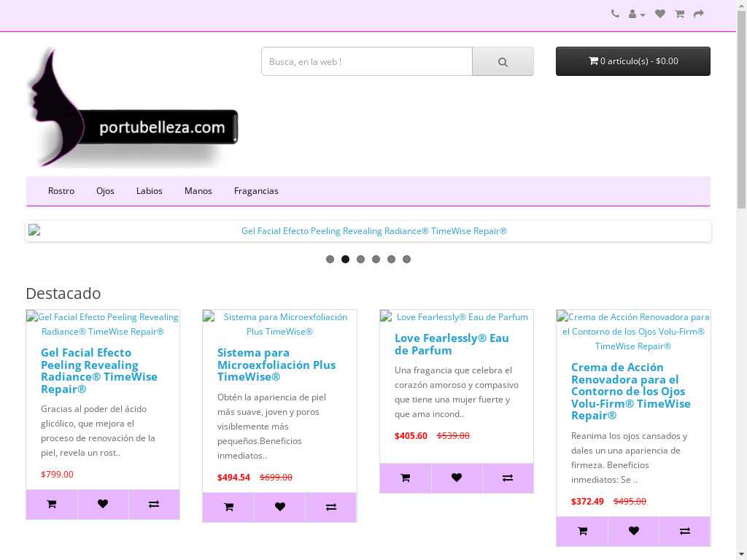Open wish list heart icon in top bar
747x560 pixels.
[659, 14]
